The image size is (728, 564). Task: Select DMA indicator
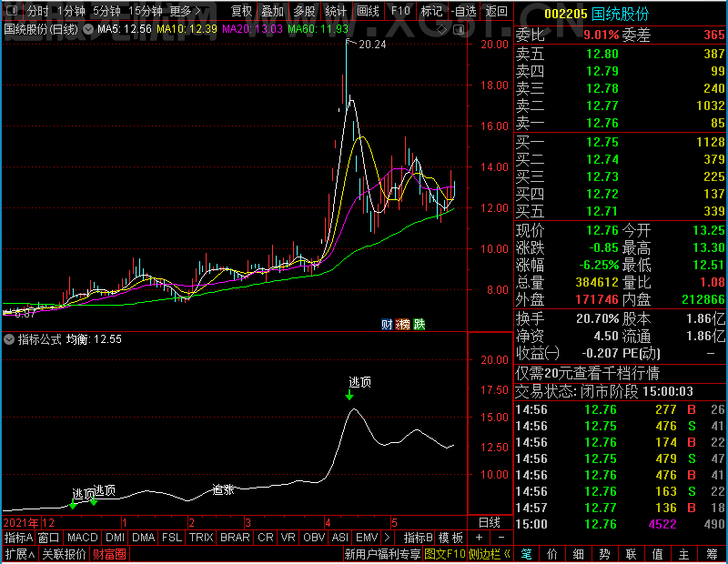(x=144, y=538)
